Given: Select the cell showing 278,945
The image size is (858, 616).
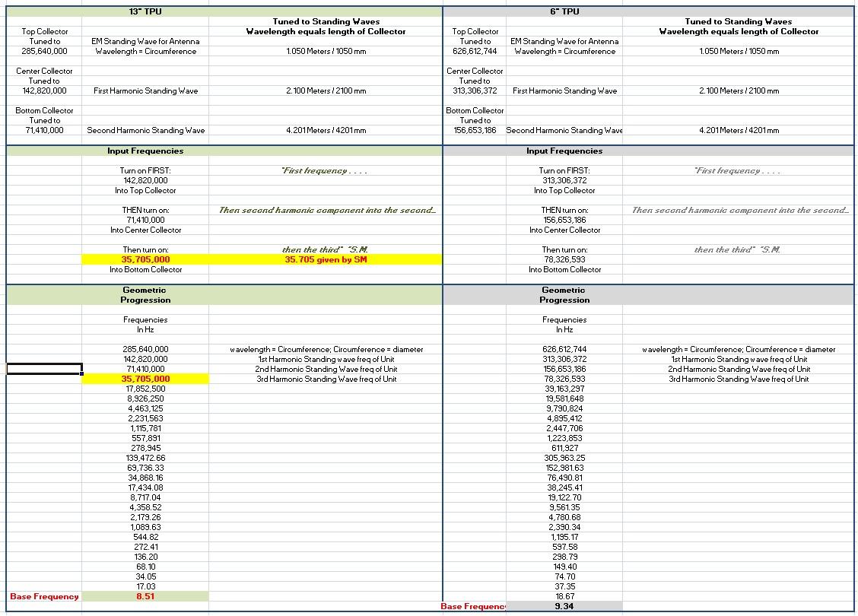Looking at the screenshot, I should 145,448.
